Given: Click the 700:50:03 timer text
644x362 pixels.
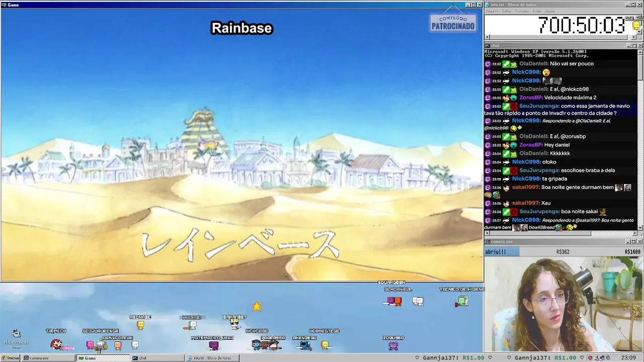Looking at the screenshot, I should coord(581,25).
